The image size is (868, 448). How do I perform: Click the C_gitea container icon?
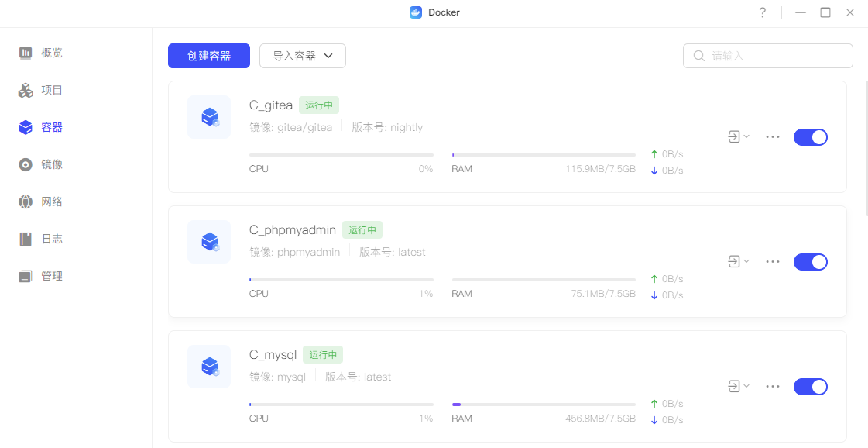[x=209, y=117]
